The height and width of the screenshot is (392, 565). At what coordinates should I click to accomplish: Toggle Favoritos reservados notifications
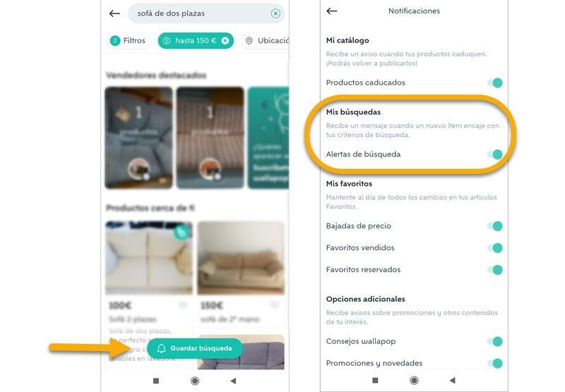click(x=495, y=270)
